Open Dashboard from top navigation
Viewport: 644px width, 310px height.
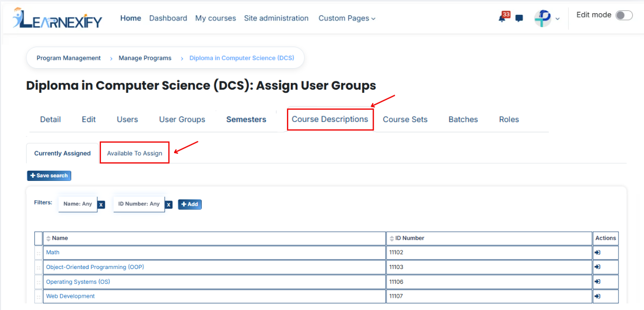point(168,18)
